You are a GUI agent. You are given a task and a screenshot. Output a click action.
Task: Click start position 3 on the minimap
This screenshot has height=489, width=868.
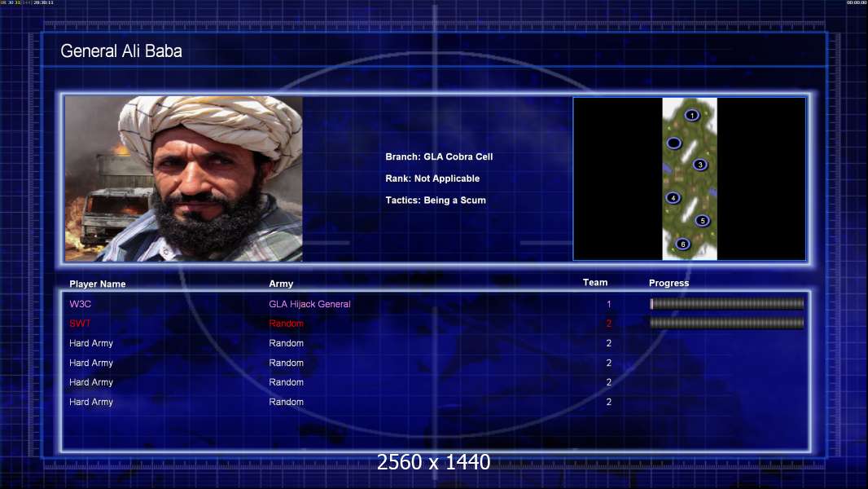(x=699, y=165)
